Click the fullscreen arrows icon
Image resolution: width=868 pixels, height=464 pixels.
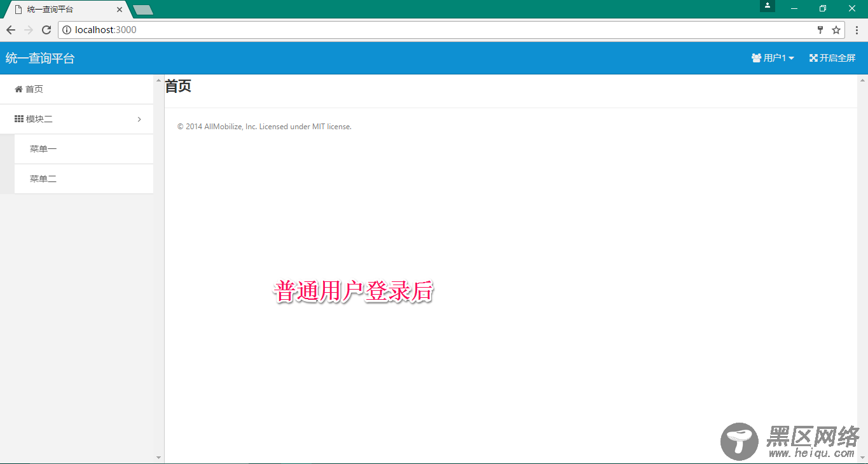coord(813,58)
